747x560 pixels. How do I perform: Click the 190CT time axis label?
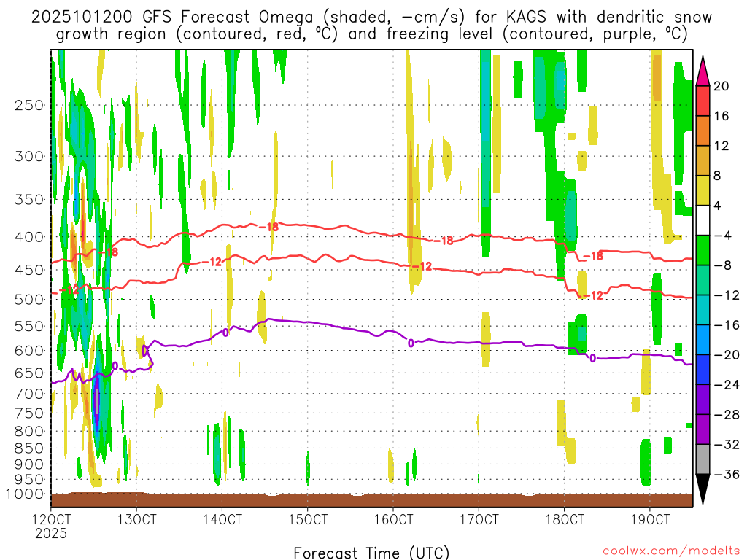(x=650, y=519)
